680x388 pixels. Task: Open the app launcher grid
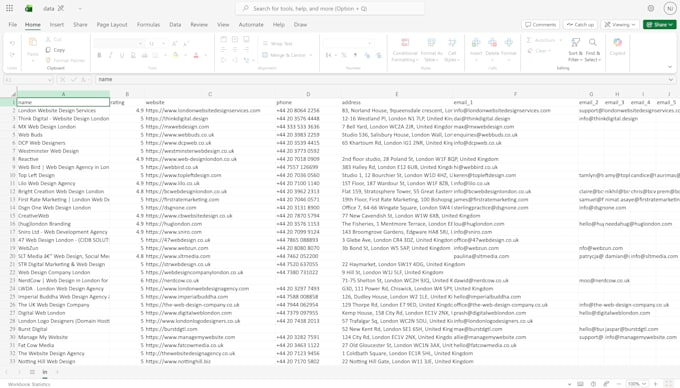coord(10,8)
